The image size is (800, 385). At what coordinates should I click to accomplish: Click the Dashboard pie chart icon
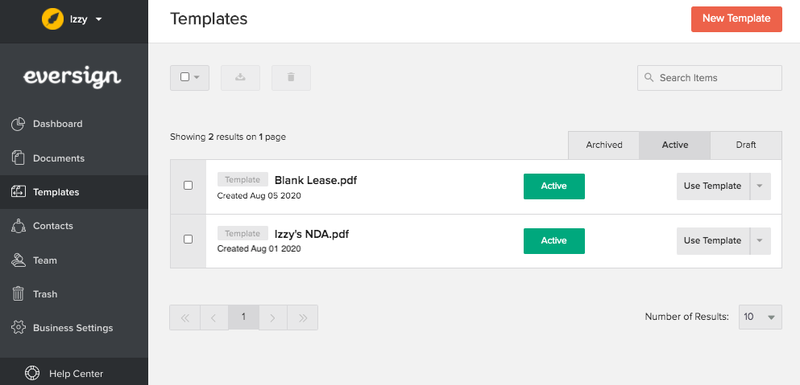tap(18, 124)
